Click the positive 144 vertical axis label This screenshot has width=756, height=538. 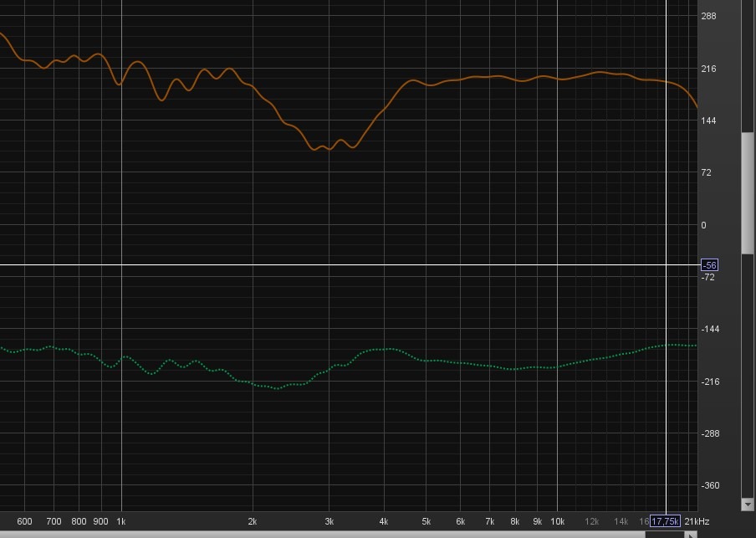point(708,120)
